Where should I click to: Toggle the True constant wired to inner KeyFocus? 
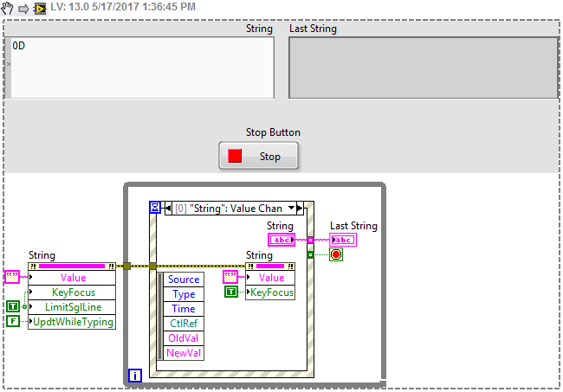230,292
